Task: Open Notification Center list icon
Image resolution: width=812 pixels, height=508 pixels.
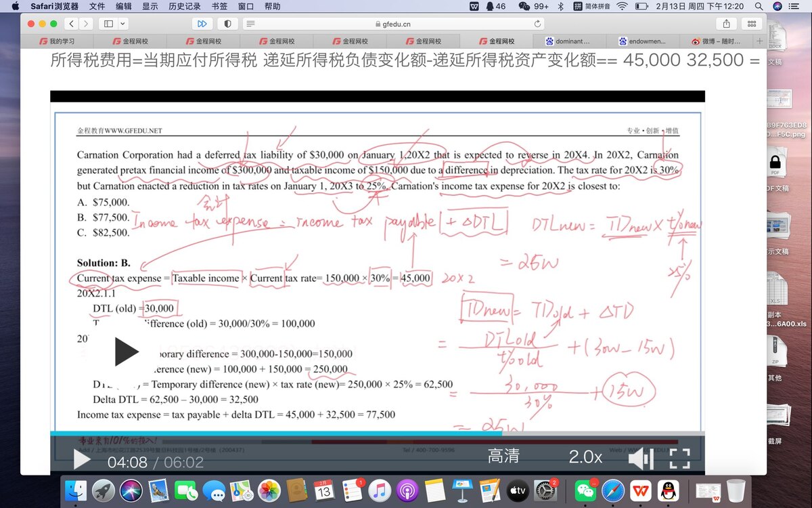Action: pyautogui.click(x=796, y=6)
